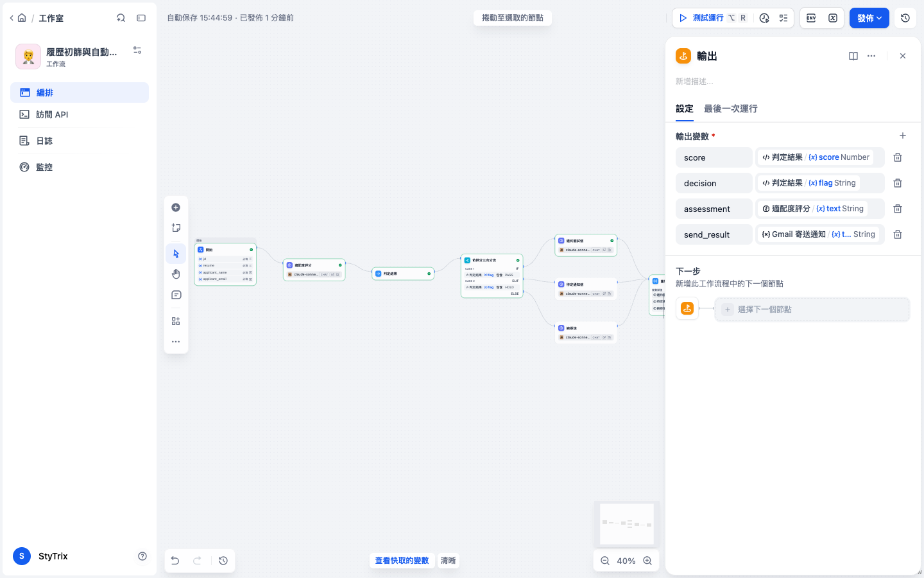Select the 開始 node on canvas
Image resolution: width=924 pixels, height=578 pixels.
(225, 264)
